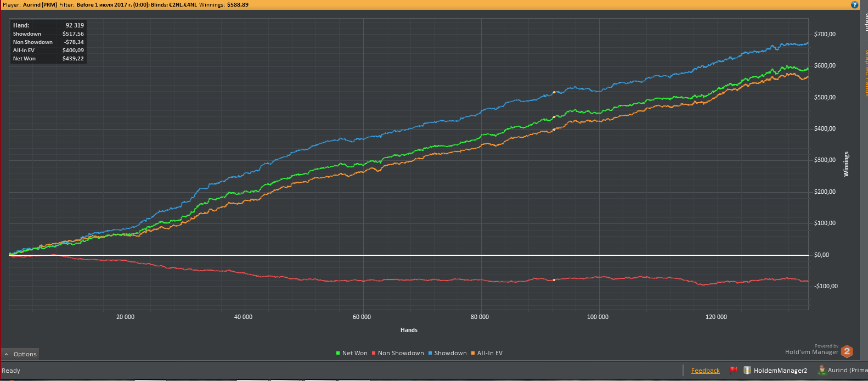Expand the Options panel
The width and height of the screenshot is (868, 381).
click(25, 354)
